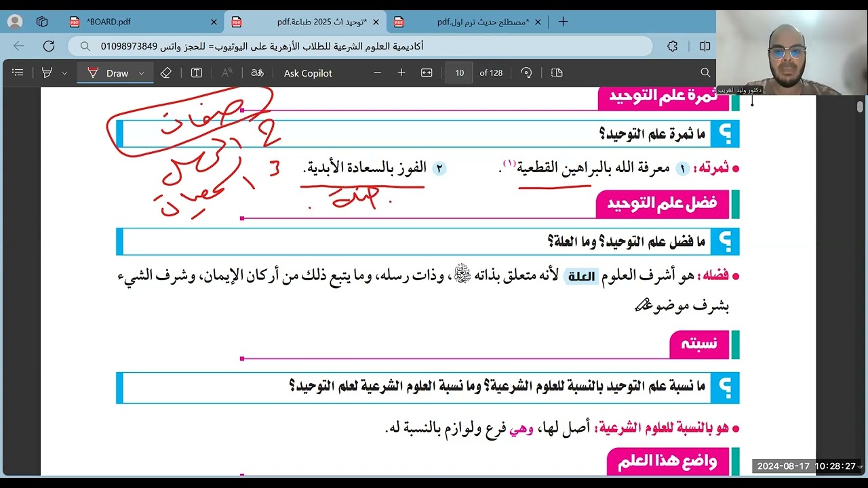Click the numbered bullet ١ before معرفة الله
868x488 pixels.
click(x=682, y=169)
